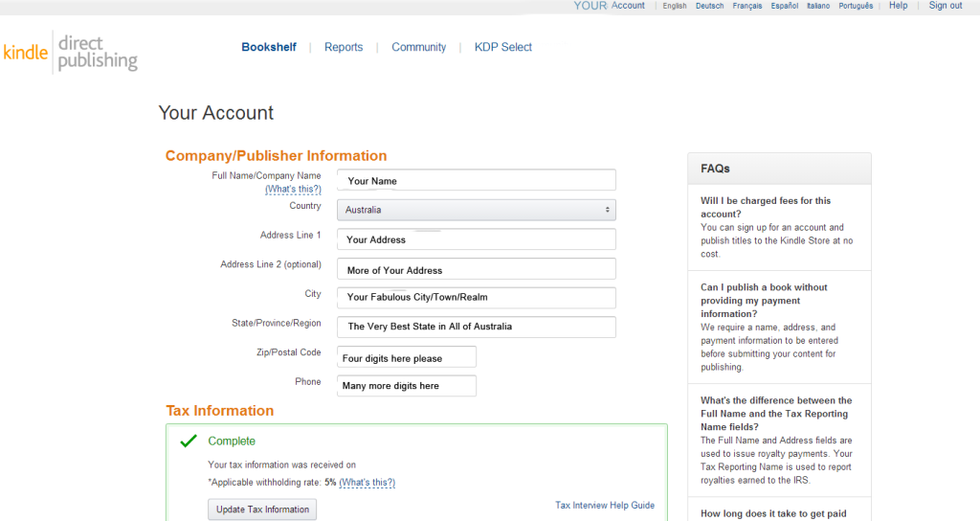Open the Bookshelf tab

pyautogui.click(x=269, y=47)
